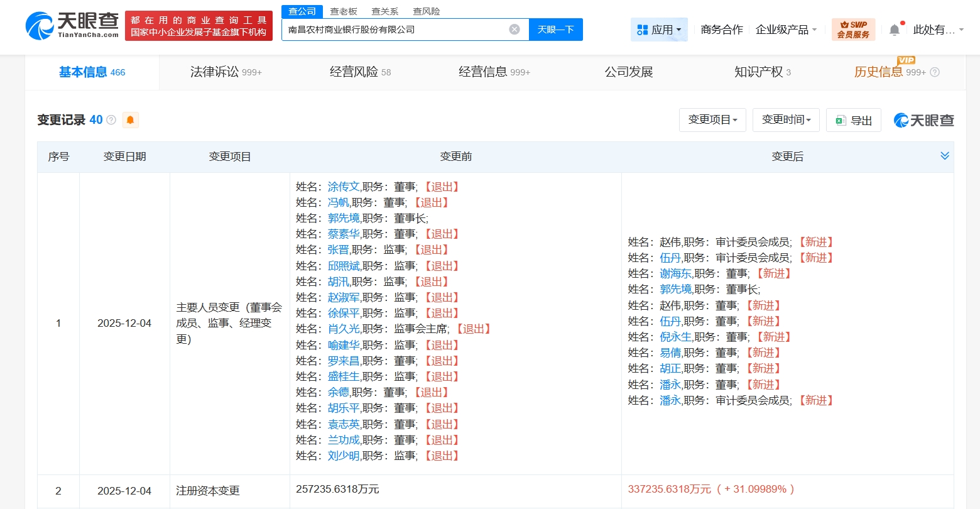Open the 郭先境 person link
980x509 pixels.
(x=344, y=218)
